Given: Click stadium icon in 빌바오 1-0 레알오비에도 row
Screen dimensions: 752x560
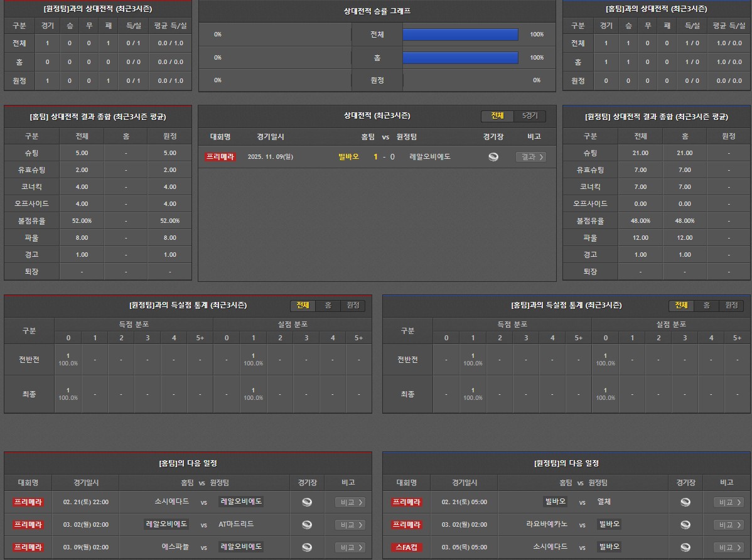Looking at the screenshot, I should click(x=493, y=157).
